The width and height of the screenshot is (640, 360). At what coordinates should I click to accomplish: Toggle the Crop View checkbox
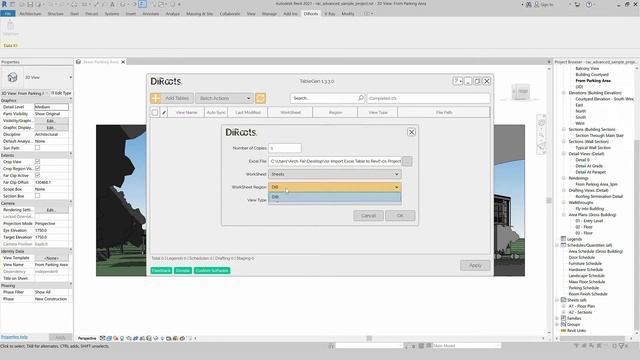pyautogui.click(x=38, y=162)
